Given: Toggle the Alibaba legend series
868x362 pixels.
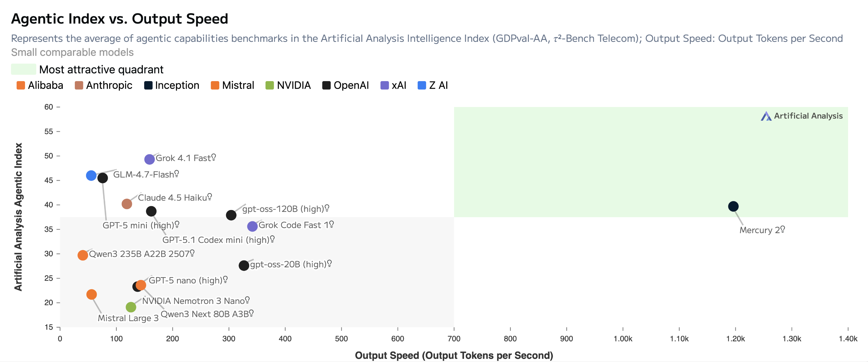Looking at the screenshot, I should [x=40, y=85].
